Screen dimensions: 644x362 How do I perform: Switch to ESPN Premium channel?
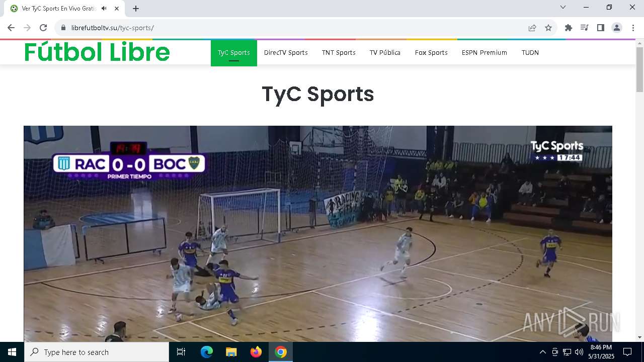pyautogui.click(x=485, y=53)
